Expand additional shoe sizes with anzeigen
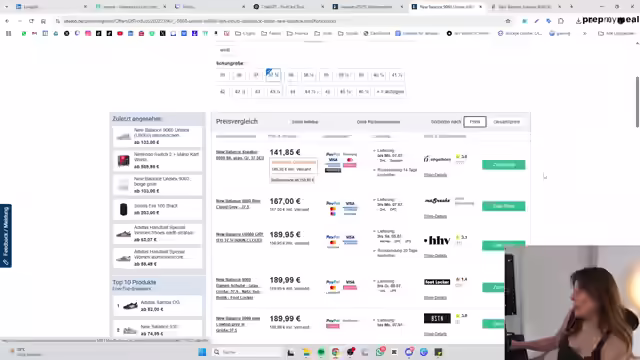Screen dimensions: 640x360 coord(390,91)
